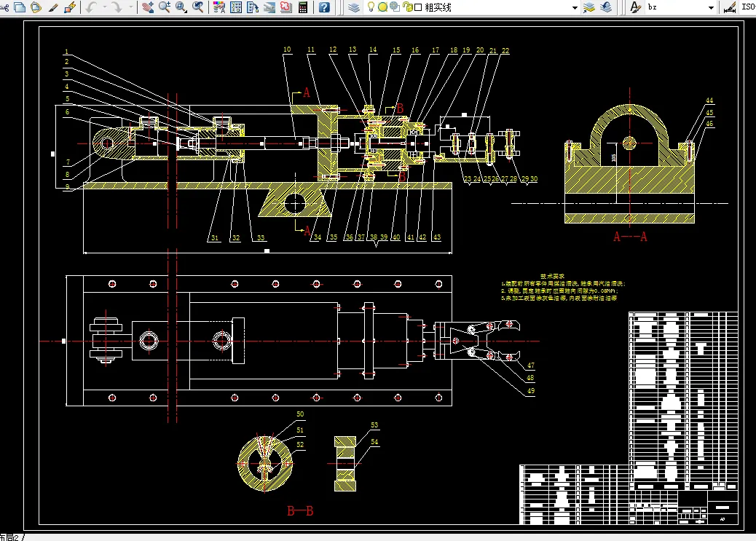The width and height of the screenshot is (756, 541).
Task: Click part number 46 label
Action: point(709,124)
